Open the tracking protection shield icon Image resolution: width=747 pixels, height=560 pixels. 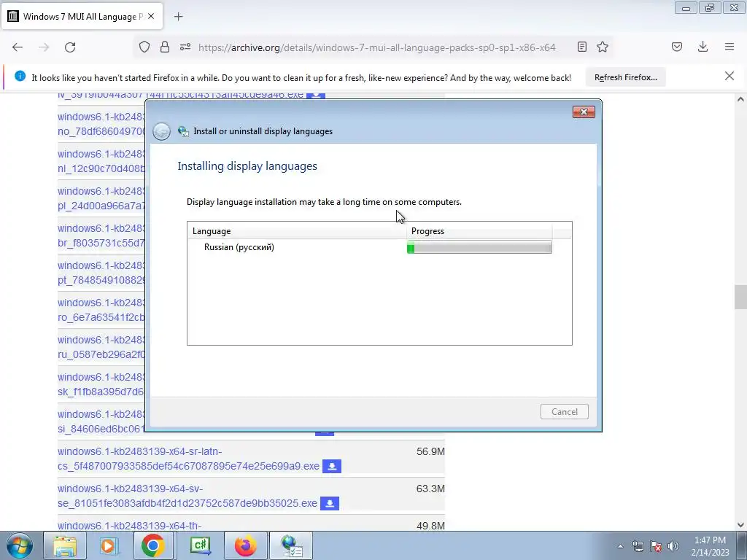click(x=144, y=47)
